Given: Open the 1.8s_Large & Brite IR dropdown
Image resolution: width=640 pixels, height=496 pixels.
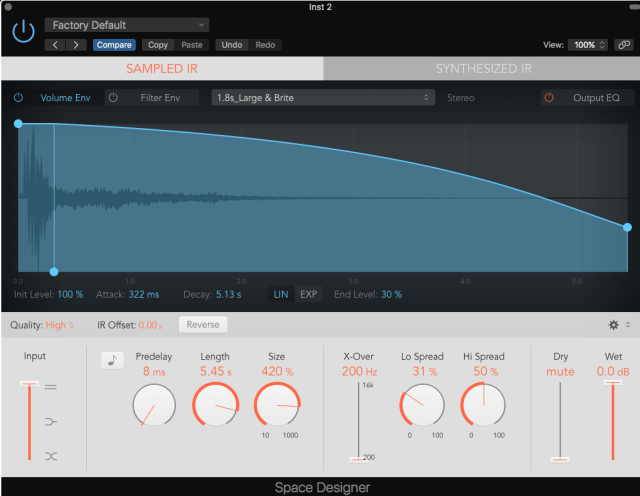Looking at the screenshot, I should [323, 98].
